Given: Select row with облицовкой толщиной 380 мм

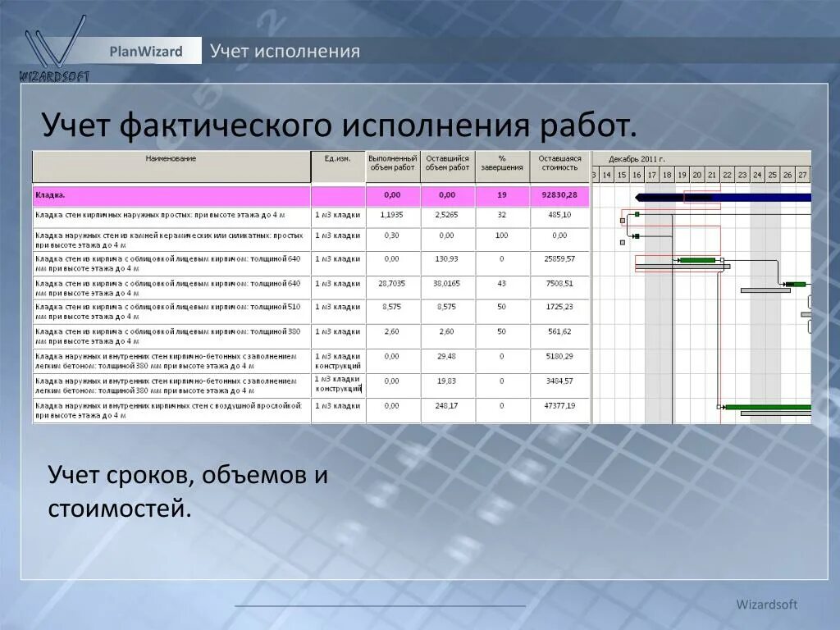Looking at the screenshot, I should [x=171, y=336].
